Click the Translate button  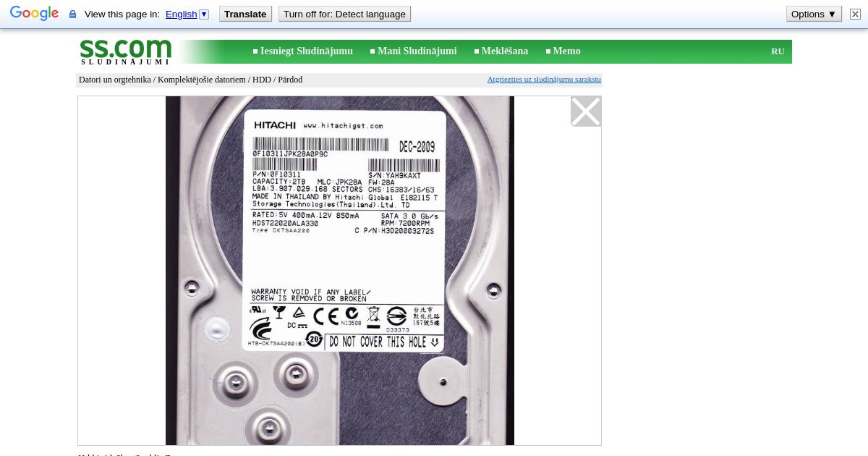[245, 14]
